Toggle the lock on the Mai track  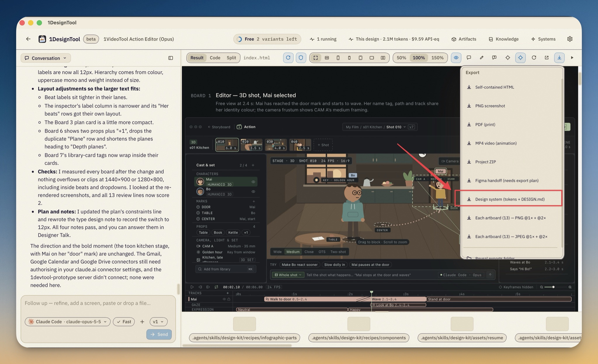pyautogui.click(x=229, y=299)
